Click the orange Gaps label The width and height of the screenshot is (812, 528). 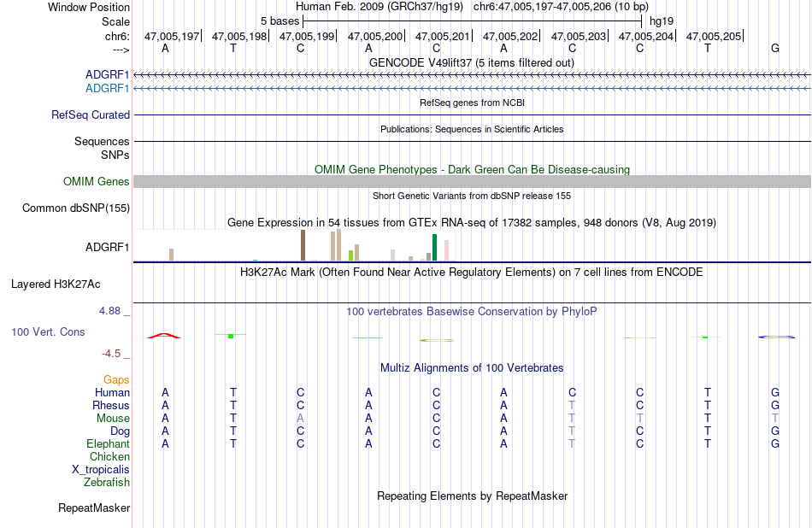[116, 380]
